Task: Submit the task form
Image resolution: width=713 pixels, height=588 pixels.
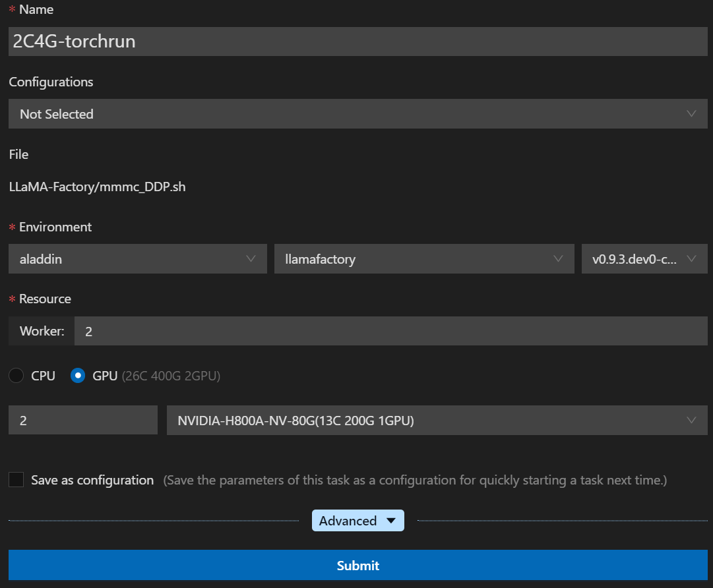Action: [x=357, y=566]
